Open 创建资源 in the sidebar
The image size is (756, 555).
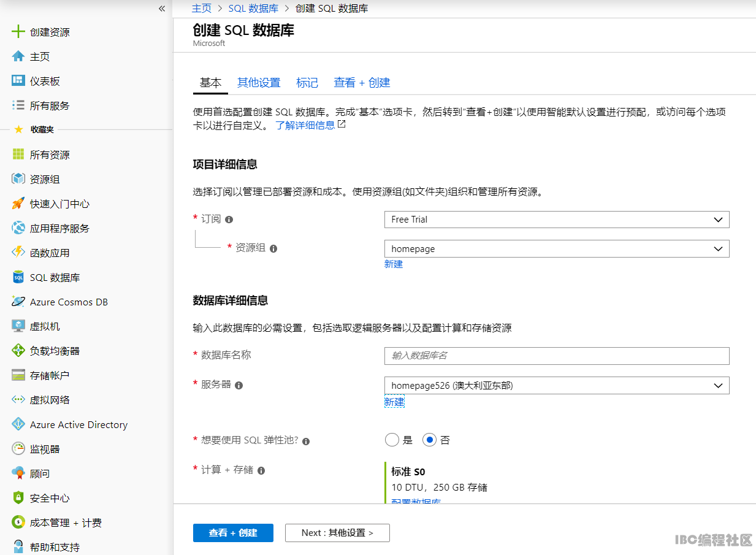pos(50,32)
